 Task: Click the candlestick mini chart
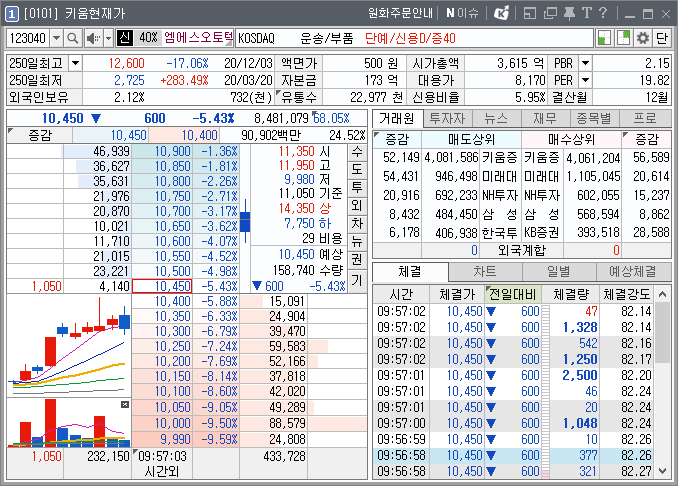pos(69,346)
